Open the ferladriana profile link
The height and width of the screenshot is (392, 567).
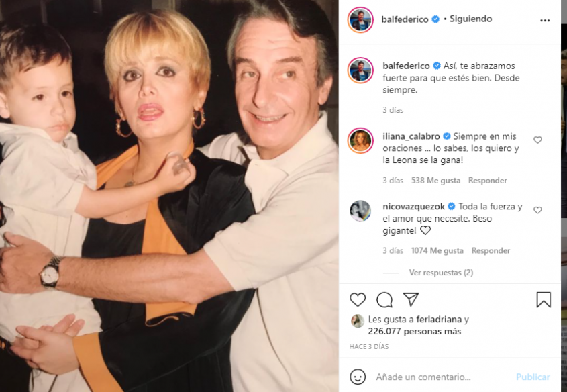(x=439, y=320)
